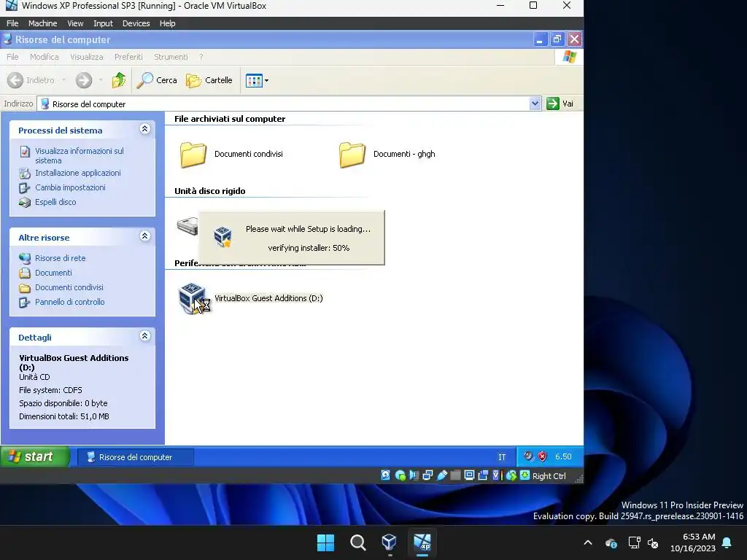
Task: Click VirtualBox Manager taskbar icon
Action: point(390,542)
